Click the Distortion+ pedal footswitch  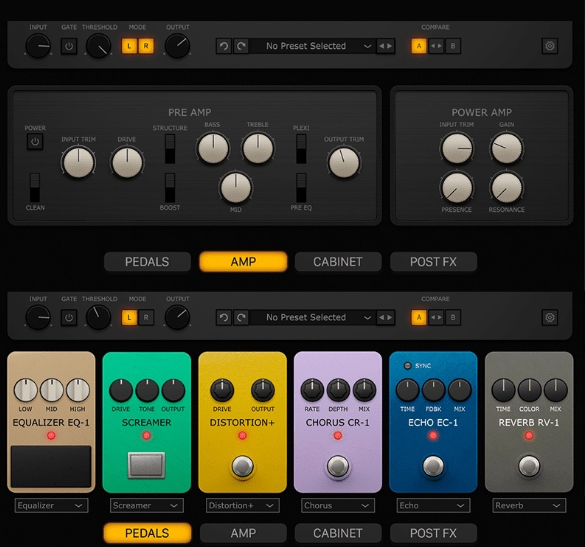(x=243, y=466)
